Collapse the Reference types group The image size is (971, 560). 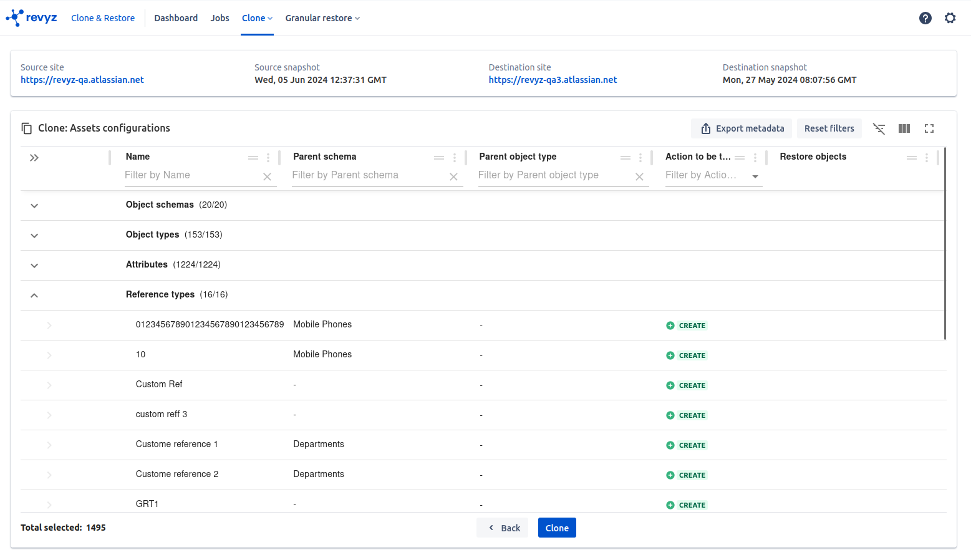(34, 296)
